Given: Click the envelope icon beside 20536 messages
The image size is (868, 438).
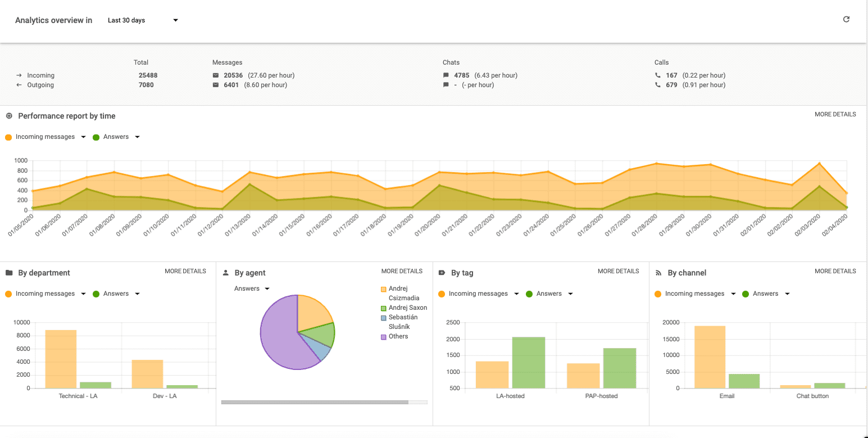Looking at the screenshot, I should (x=215, y=75).
